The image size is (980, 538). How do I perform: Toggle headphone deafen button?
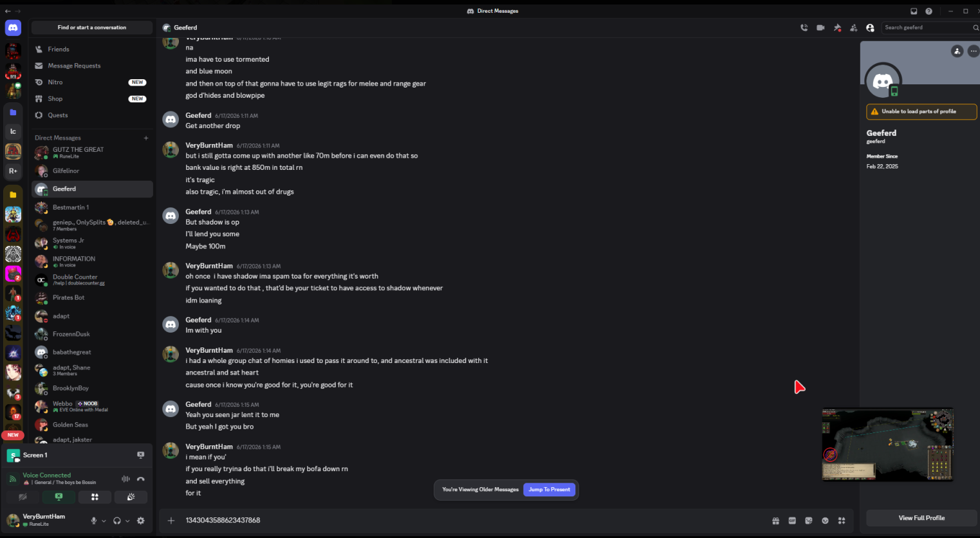pos(117,521)
